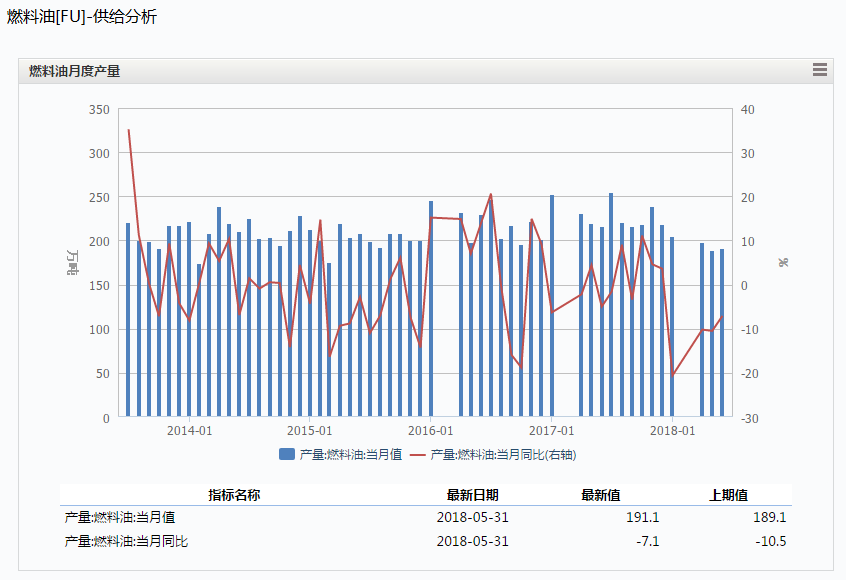846x580 pixels.
Task: Click the latest value 191.1 cell
Action: tap(642, 518)
